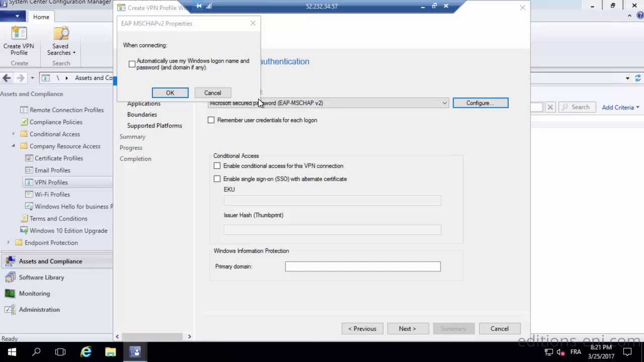Open taskbar search magnifier
This screenshot has height=362, width=644.
(36, 352)
